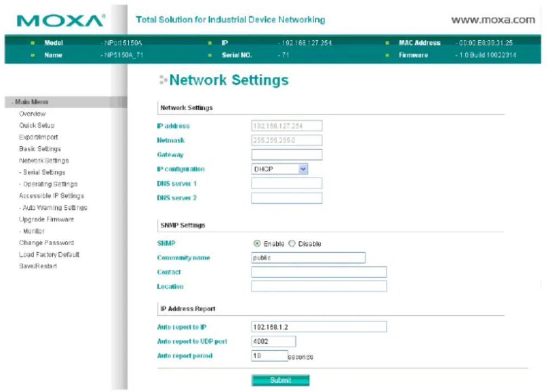Open Accessible IP Settings page
This screenshot has width=550, height=392.
pos(52,196)
